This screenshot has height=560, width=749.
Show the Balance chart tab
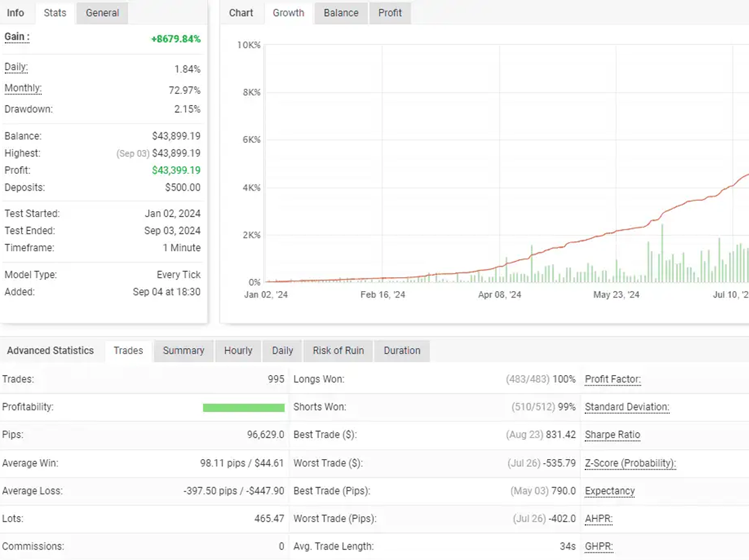click(341, 13)
